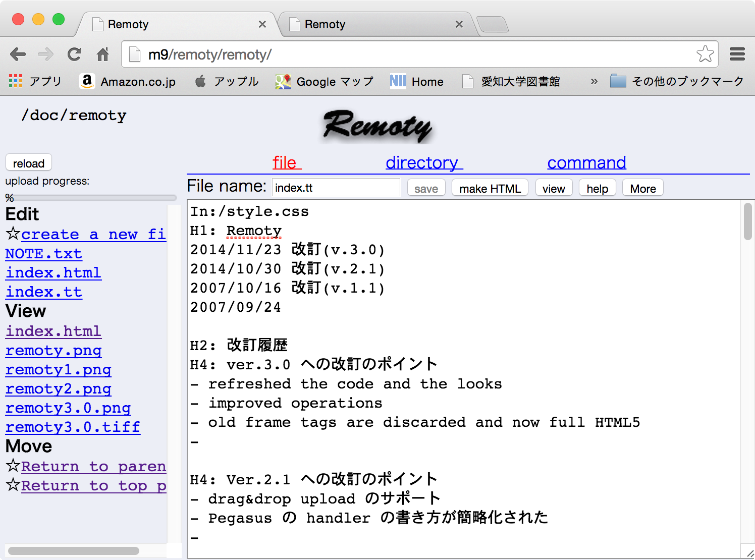This screenshot has height=560, width=755.
Task: Show hidden bookmarks with the chevron
Action: point(594,81)
